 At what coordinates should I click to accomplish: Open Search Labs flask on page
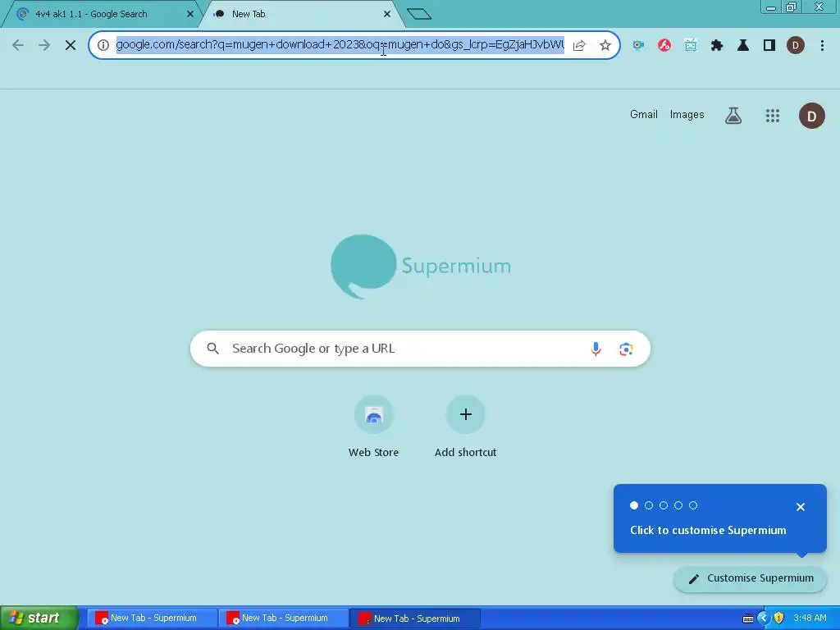pyautogui.click(x=733, y=115)
